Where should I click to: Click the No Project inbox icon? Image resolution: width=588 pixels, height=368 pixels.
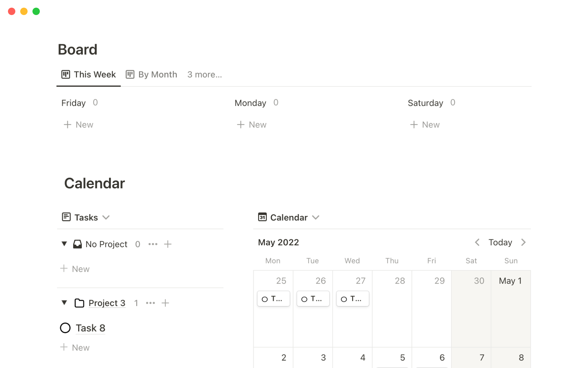coord(77,244)
